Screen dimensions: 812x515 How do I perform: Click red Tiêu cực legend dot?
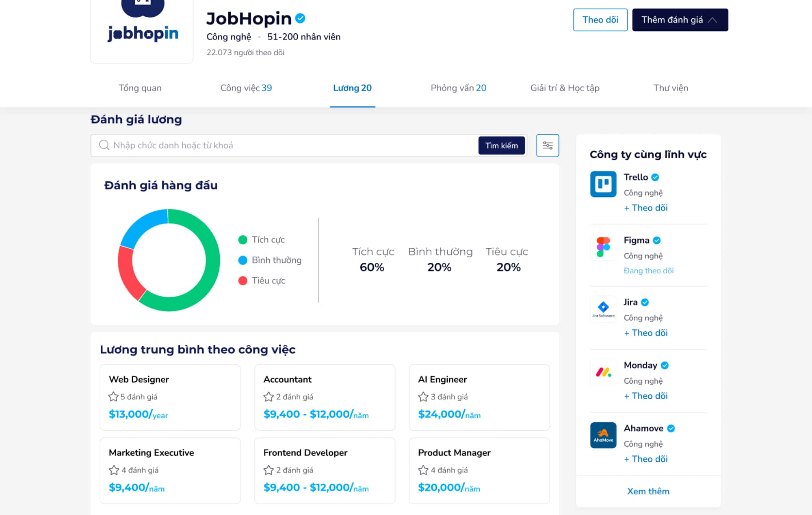coord(243,280)
